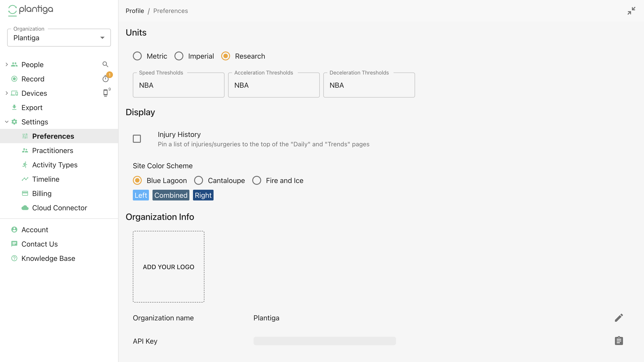Enable the Injury History checkbox
This screenshot has width=644, height=362.
137,138
